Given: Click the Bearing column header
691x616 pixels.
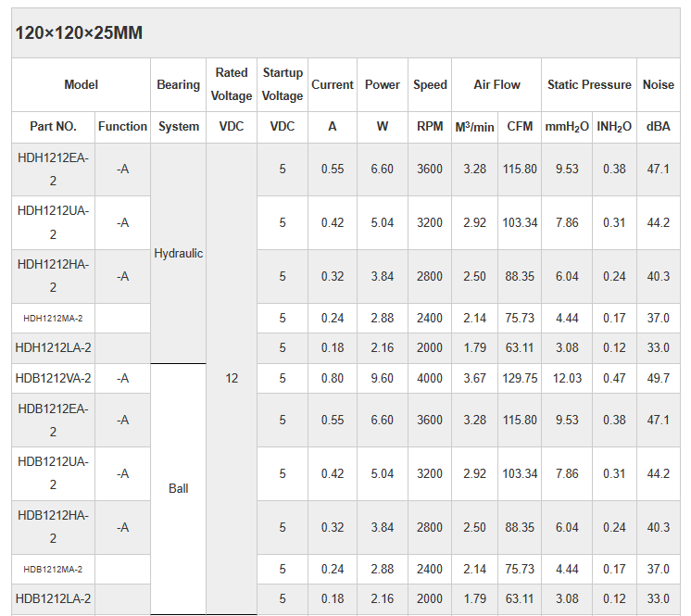Looking at the screenshot, I should tap(178, 84).
